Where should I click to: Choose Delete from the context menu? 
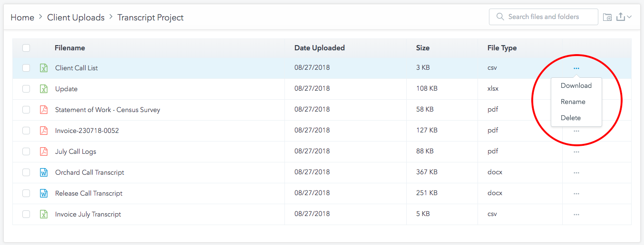(570, 118)
